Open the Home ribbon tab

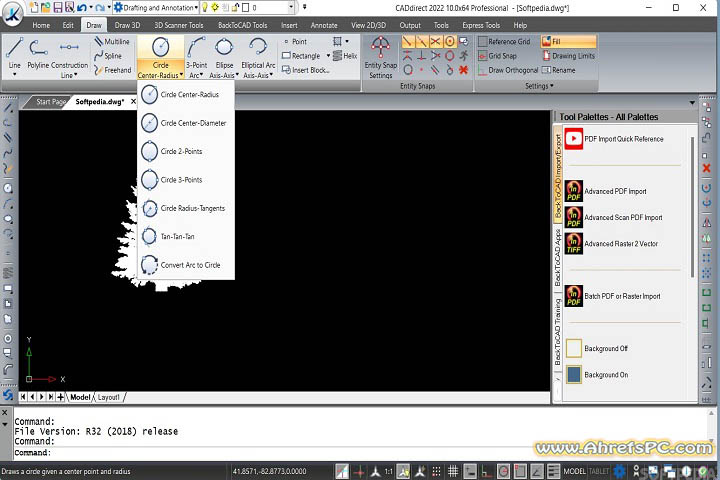tap(41, 25)
